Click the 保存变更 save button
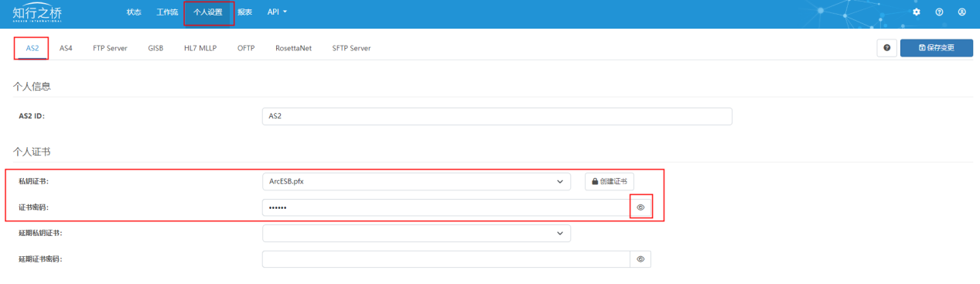This screenshot has width=980, height=284. [936, 48]
